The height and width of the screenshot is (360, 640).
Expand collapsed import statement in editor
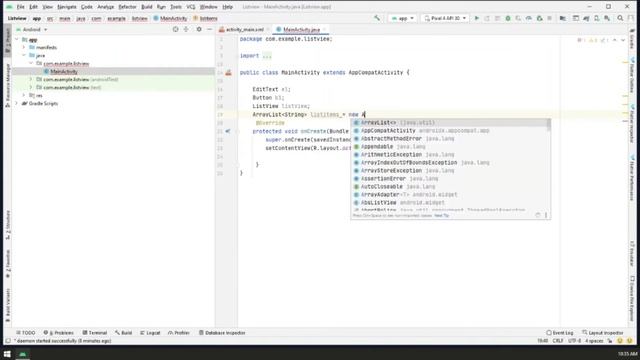coord(267,56)
